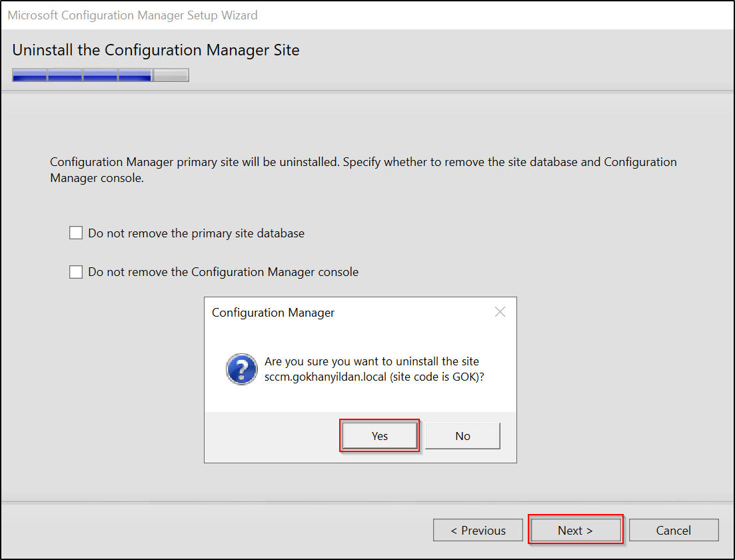Click the 'Microsoft Configuration Manager Setup Wizard' title
Image resolution: width=735 pixels, height=560 pixels.
[x=133, y=15]
